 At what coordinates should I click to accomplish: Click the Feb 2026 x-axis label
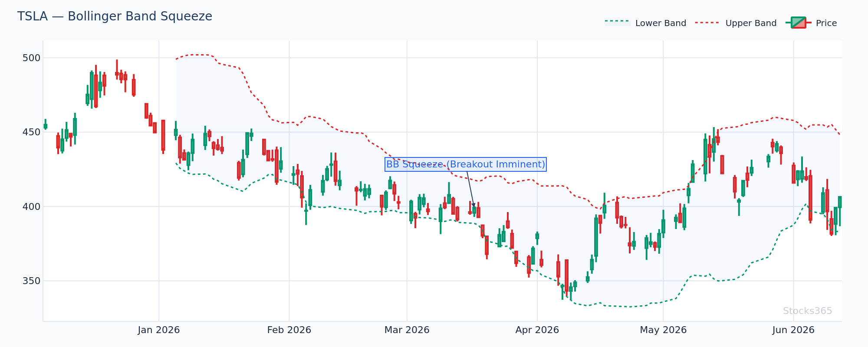click(x=289, y=330)
